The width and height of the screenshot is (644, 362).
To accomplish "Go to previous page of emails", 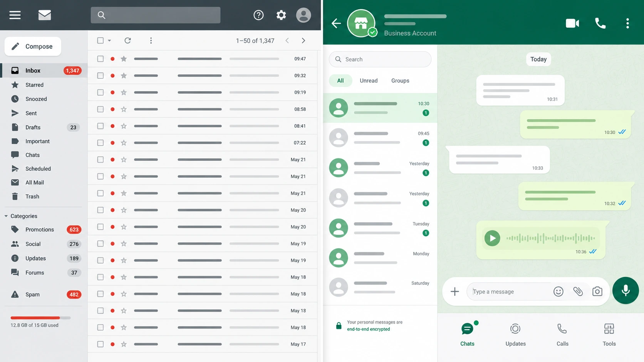I will tap(287, 40).
